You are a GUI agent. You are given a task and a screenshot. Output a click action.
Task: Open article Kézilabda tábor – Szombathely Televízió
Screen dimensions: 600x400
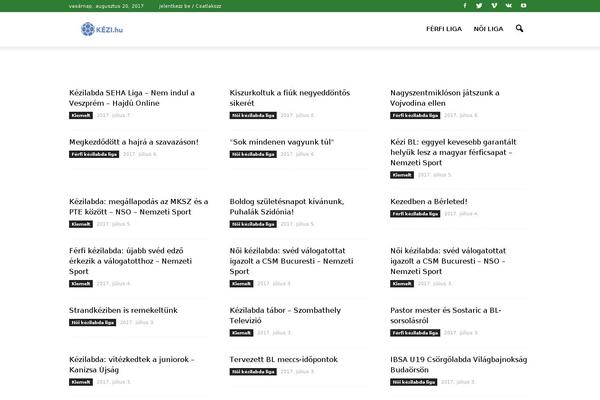285,315
